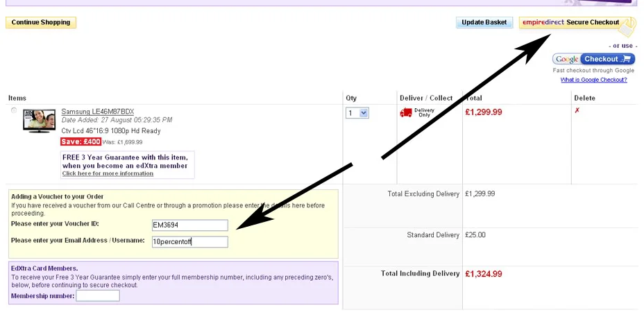
Task: Click the 'EdXtra Card Members.' heading
Action: coord(44,268)
